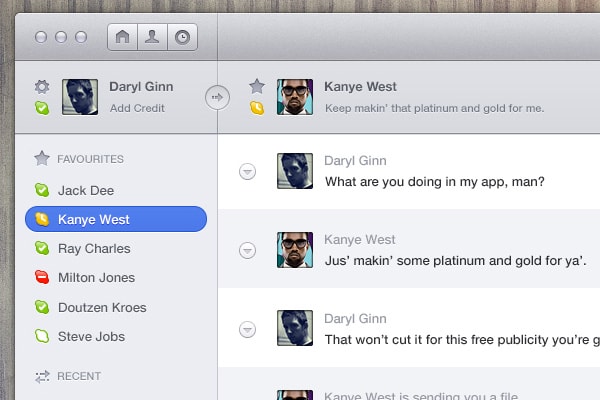The width and height of the screenshot is (600, 400).
Task: Click Kanye West name in conversation header
Action: click(x=360, y=87)
